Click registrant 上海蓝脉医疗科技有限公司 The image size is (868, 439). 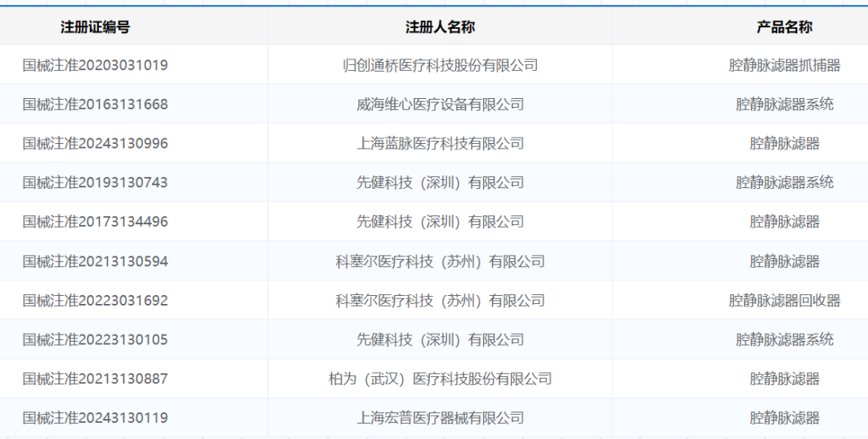click(x=440, y=143)
